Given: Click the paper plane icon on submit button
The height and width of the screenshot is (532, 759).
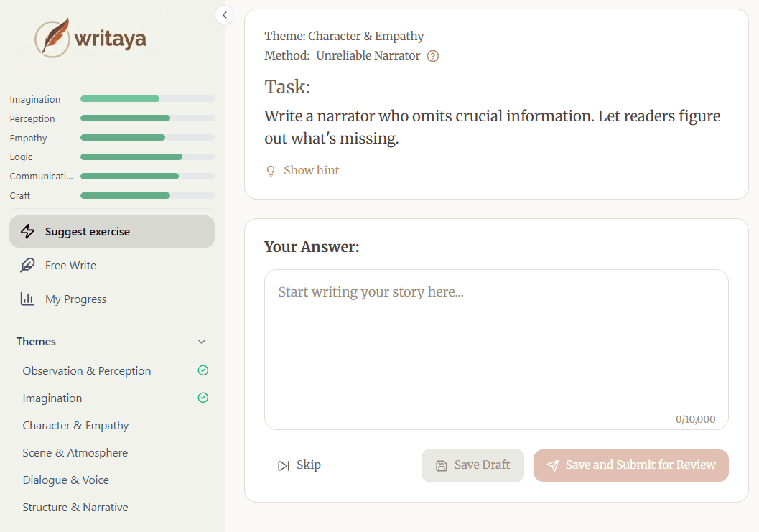Looking at the screenshot, I should point(552,465).
